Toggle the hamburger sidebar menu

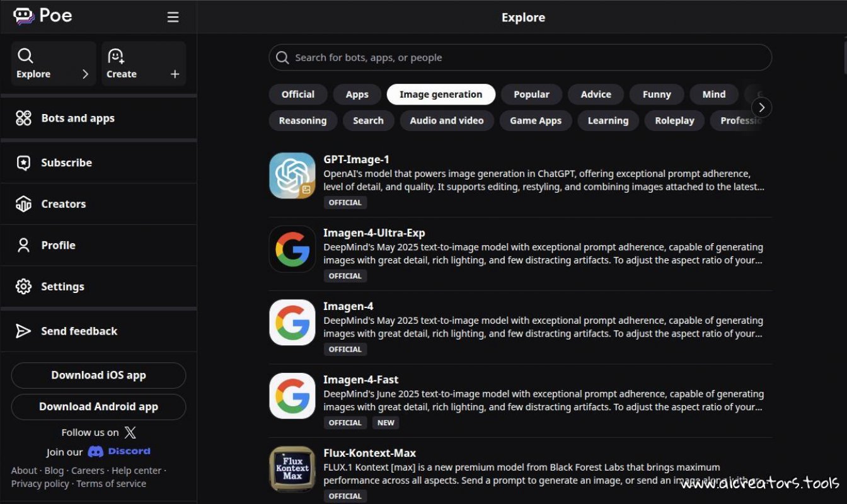pos(173,17)
